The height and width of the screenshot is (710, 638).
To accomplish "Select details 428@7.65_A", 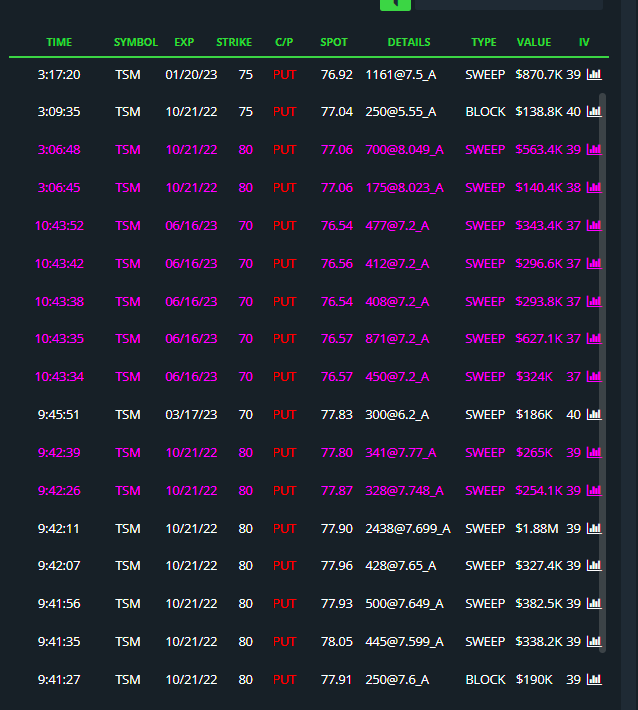I will click(401, 566).
